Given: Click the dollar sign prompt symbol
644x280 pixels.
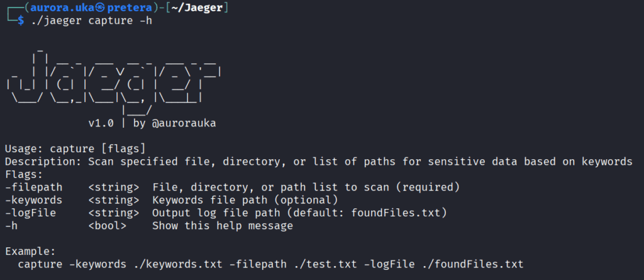Looking at the screenshot, I should pyautogui.click(x=21, y=21).
